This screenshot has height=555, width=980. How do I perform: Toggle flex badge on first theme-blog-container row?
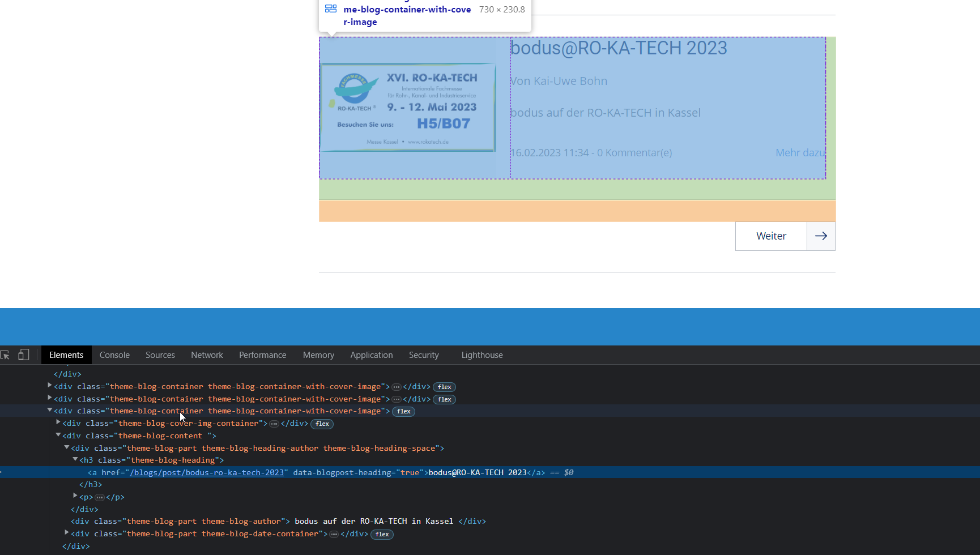(x=445, y=387)
